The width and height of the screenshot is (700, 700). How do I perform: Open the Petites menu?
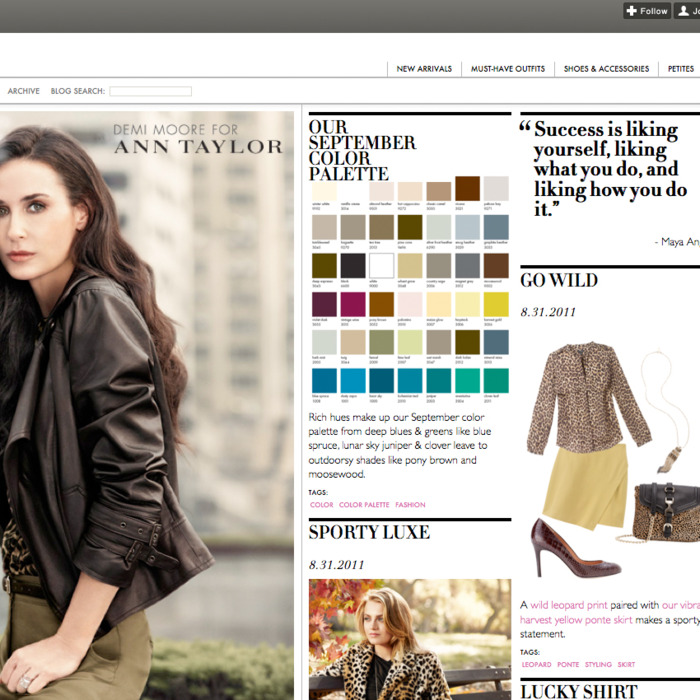[680, 69]
